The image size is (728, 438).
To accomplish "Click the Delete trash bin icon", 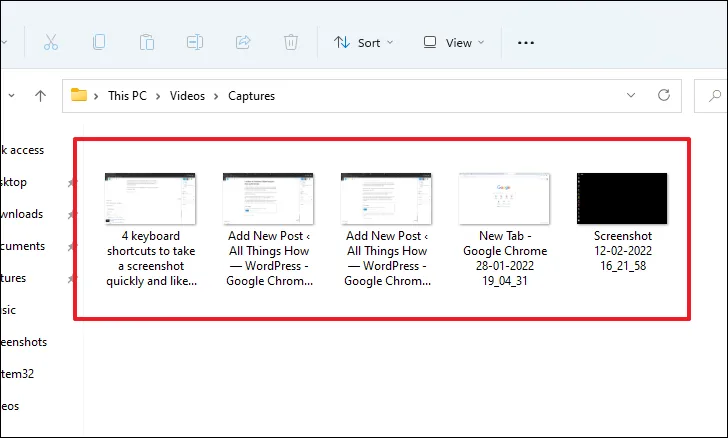I will [291, 42].
